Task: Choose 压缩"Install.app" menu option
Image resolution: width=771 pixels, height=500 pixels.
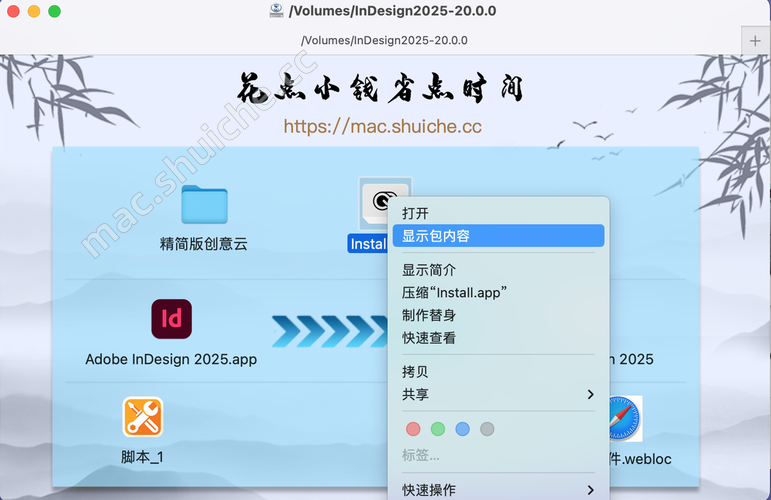Action: 455,292
